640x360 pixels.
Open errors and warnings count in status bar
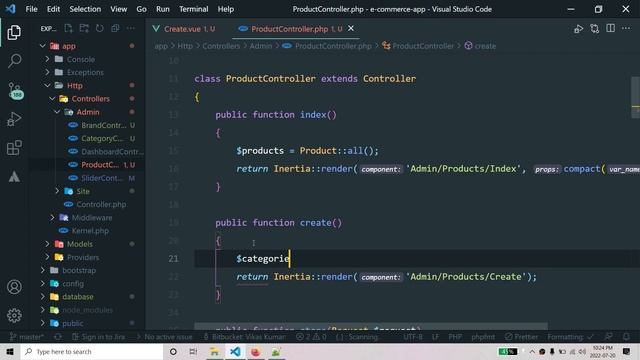click(311, 337)
